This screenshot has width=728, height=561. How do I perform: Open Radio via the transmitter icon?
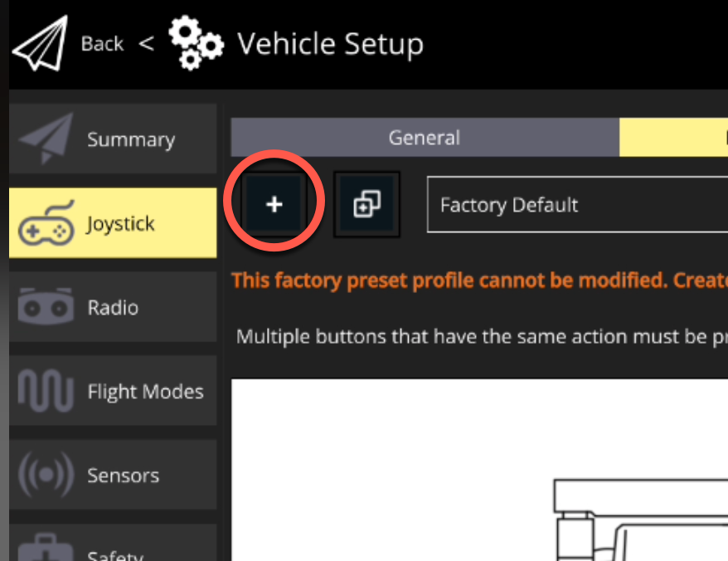41,308
